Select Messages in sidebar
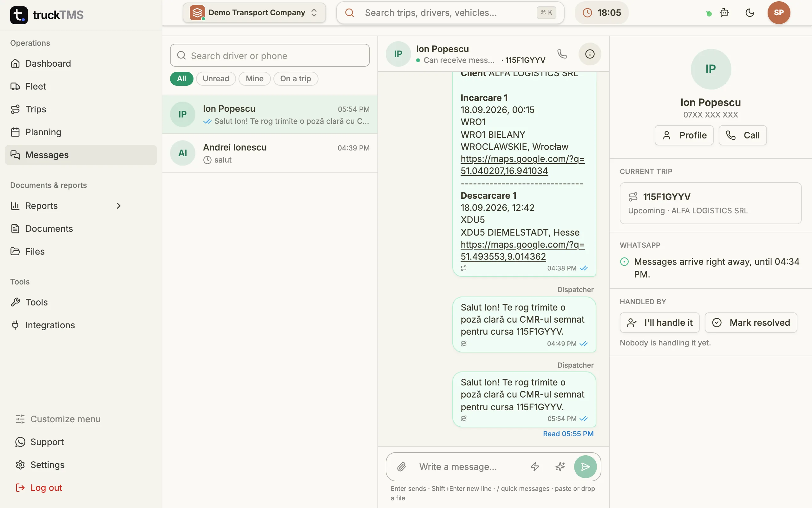 point(81,155)
